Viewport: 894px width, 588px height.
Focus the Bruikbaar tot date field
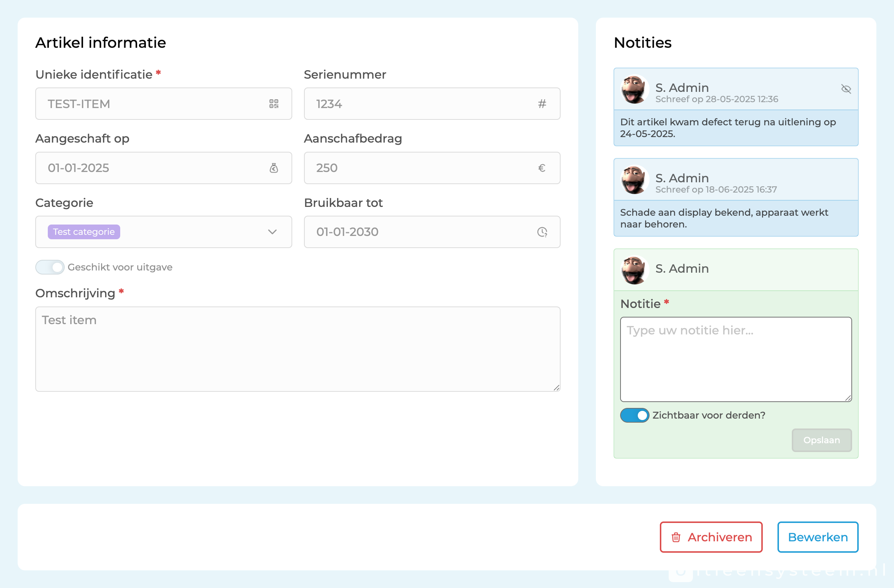tap(432, 232)
